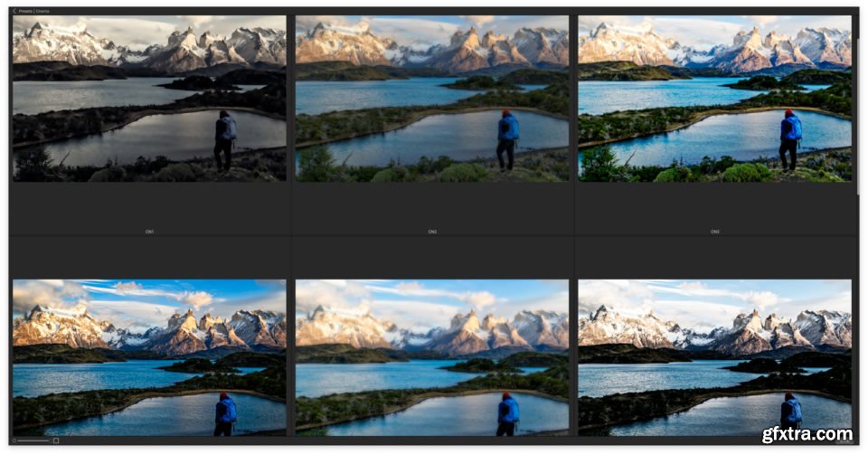Choose the CN3 preset preview image
868x455 pixels.
pos(714,98)
